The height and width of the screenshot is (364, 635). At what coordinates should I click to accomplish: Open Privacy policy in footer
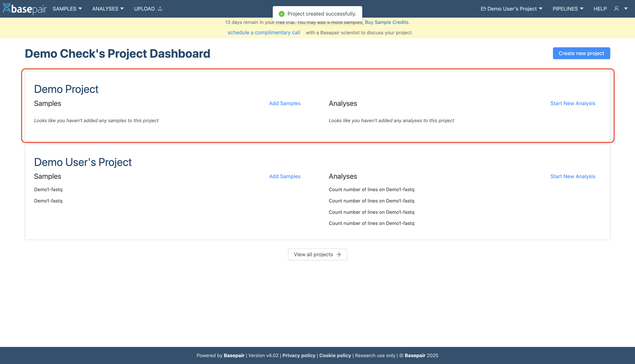click(299, 355)
